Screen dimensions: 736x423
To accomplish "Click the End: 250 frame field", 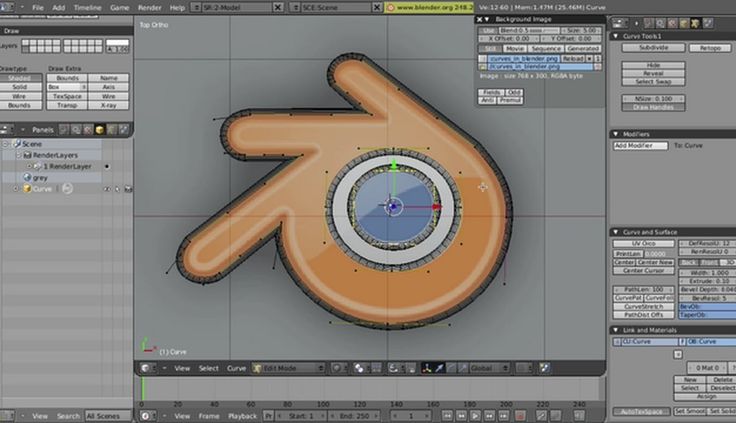I will pos(353,416).
